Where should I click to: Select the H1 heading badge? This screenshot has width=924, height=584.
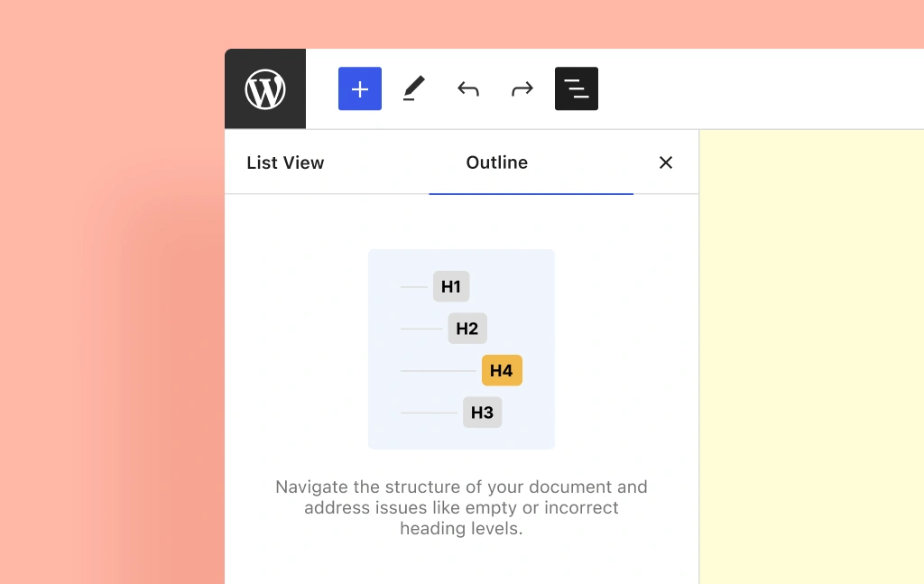(450, 286)
